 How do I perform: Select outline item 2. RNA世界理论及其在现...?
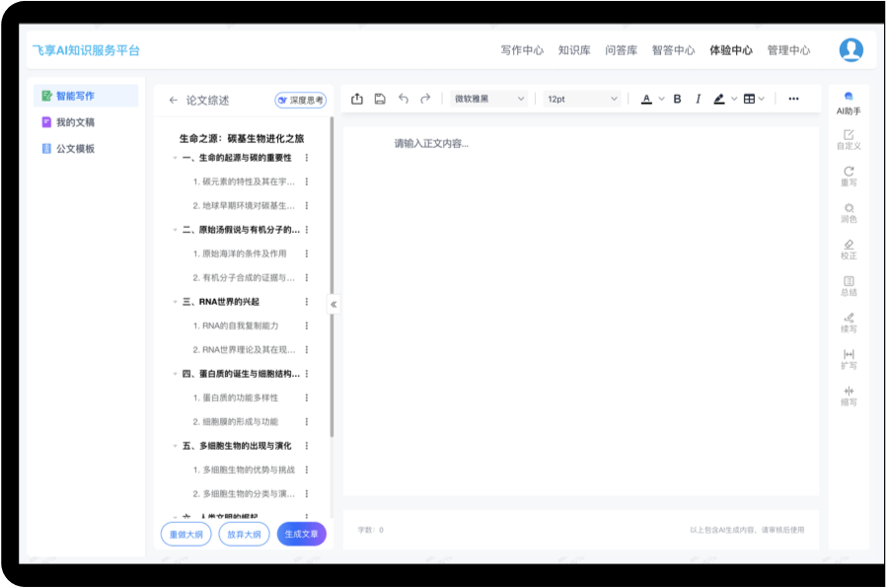[244, 349]
